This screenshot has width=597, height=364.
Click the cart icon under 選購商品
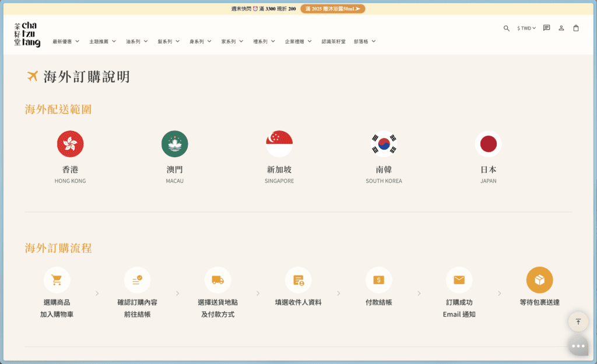[x=57, y=280]
